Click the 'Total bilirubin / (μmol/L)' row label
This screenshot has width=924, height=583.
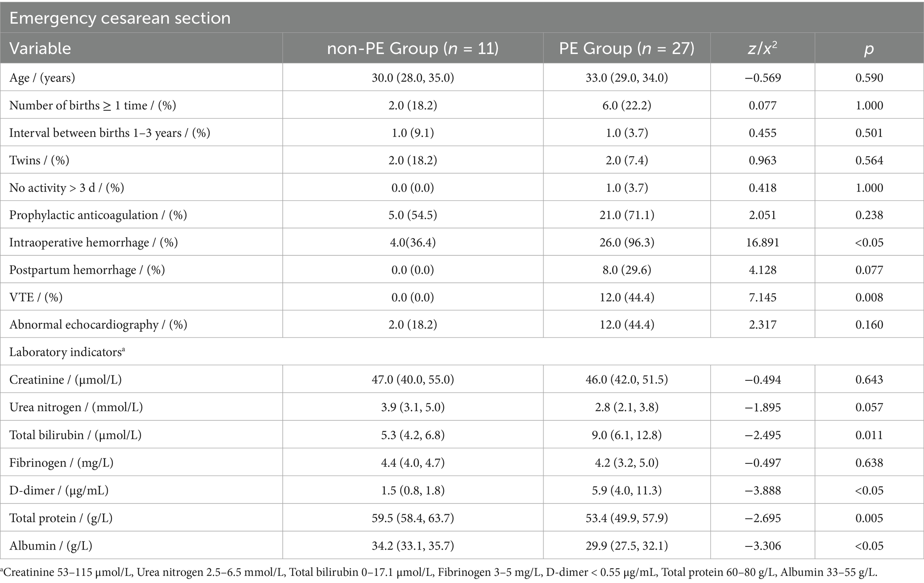(75, 435)
